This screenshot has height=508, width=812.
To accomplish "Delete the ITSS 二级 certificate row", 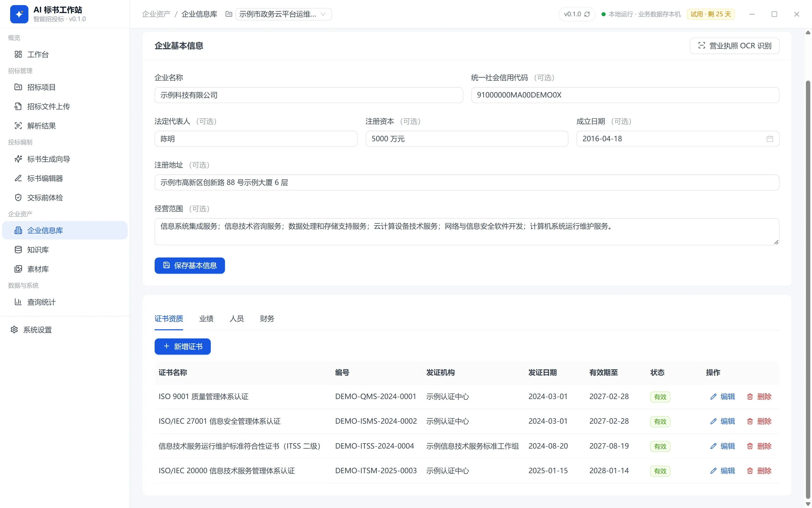I will pos(759,446).
